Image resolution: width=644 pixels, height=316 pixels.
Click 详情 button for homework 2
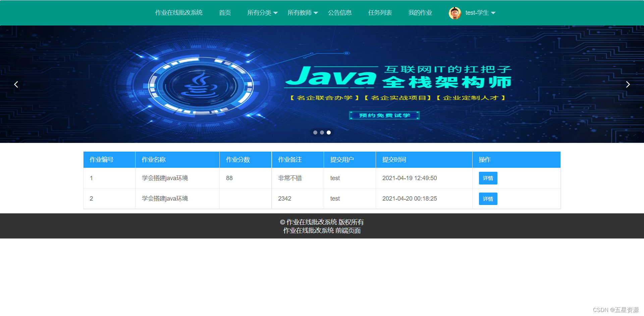488,199
